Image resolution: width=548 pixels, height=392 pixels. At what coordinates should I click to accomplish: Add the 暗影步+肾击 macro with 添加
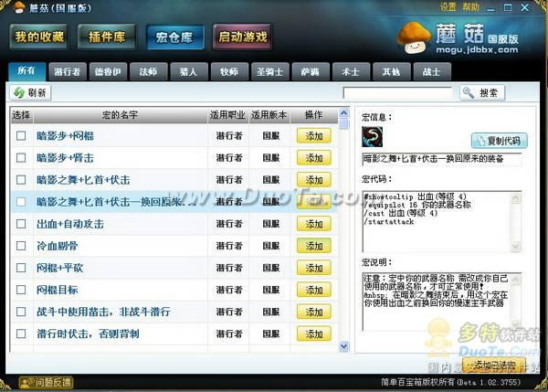(x=314, y=157)
